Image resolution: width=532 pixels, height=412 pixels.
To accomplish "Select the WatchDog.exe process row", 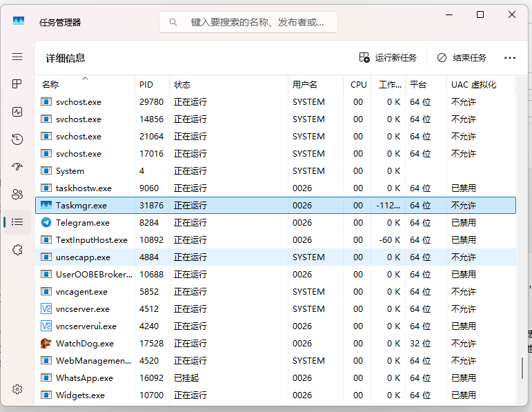I will pos(84,344).
